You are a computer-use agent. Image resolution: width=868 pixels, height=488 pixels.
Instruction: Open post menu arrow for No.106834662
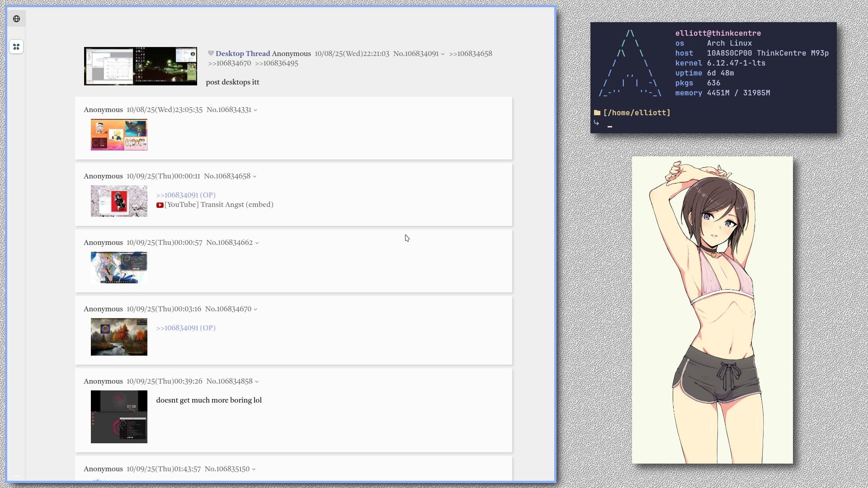[257, 243]
